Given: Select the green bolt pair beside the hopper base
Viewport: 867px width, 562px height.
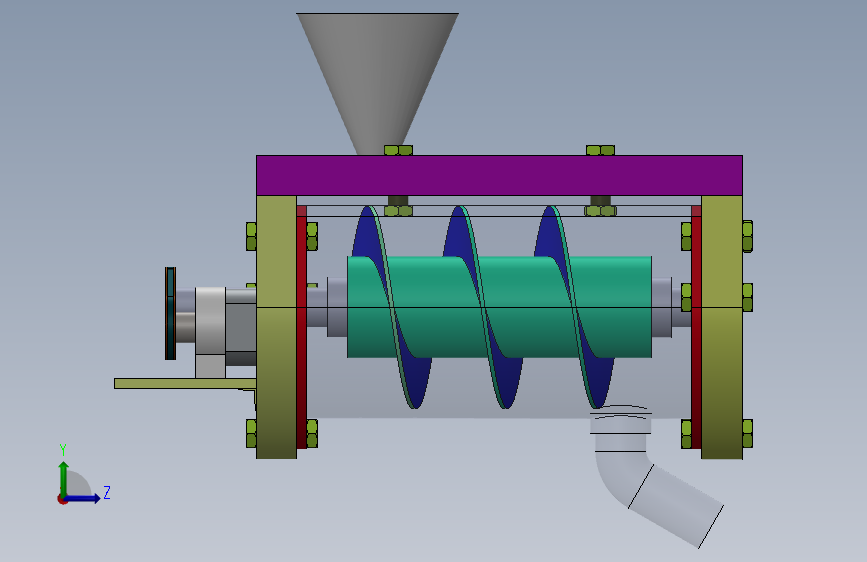Looking at the screenshot, I should (398, 150).
